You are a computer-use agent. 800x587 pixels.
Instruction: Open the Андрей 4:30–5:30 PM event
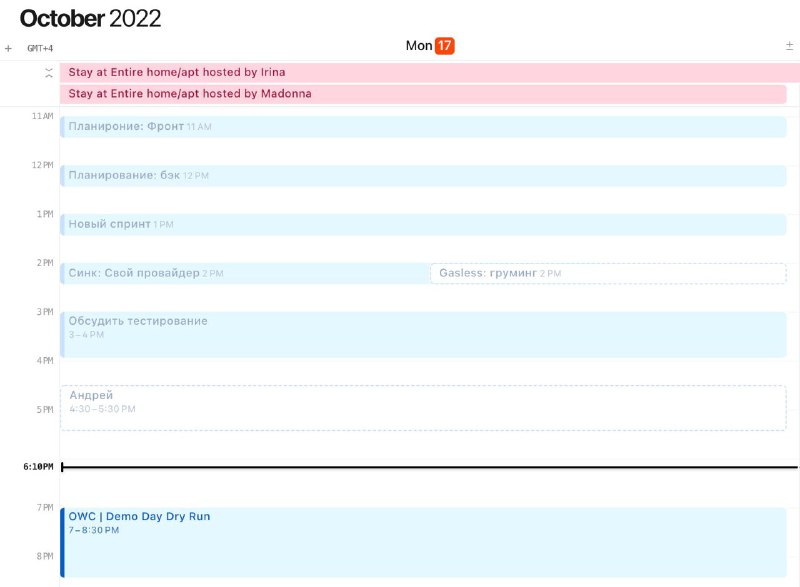tap(423, 408)
